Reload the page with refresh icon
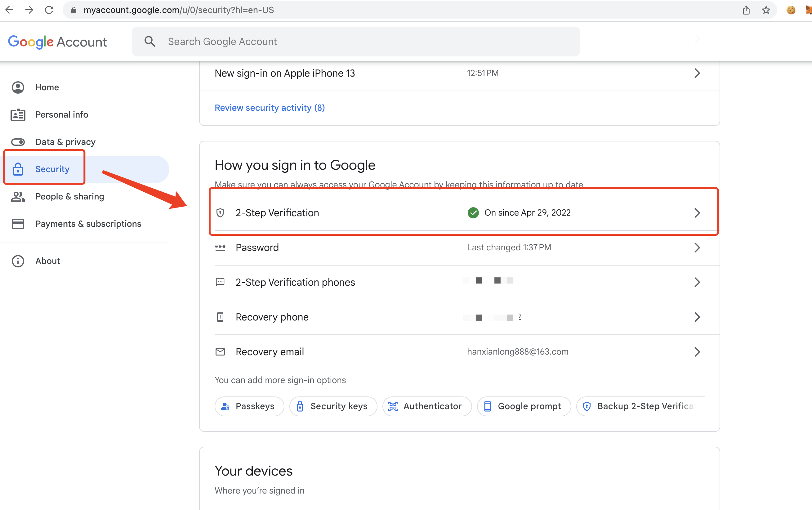Image resolution: width=812 pixels, height=510 pixels. pos(49,10)
